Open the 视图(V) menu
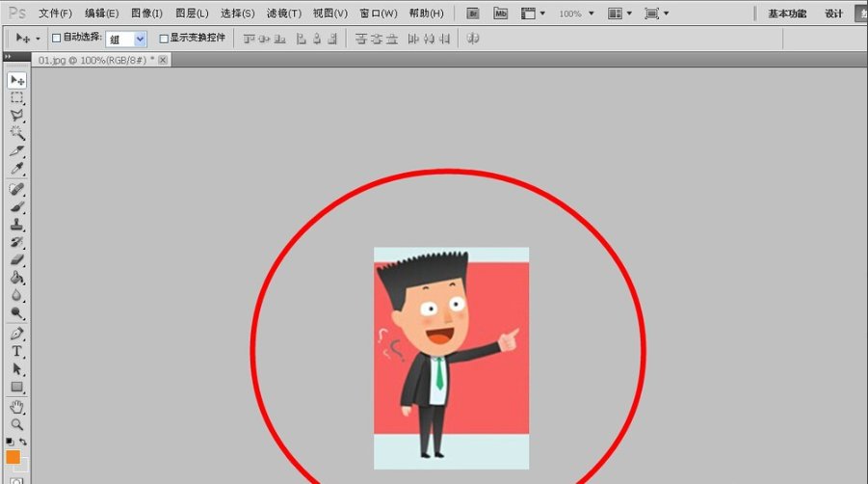868x484 pixels. [329, 13]
